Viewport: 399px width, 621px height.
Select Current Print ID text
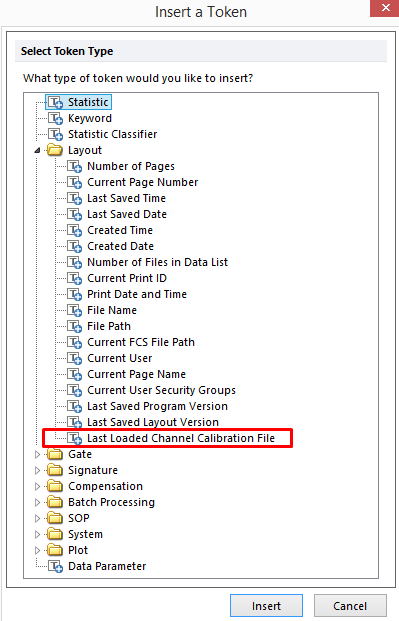point(127,278)
